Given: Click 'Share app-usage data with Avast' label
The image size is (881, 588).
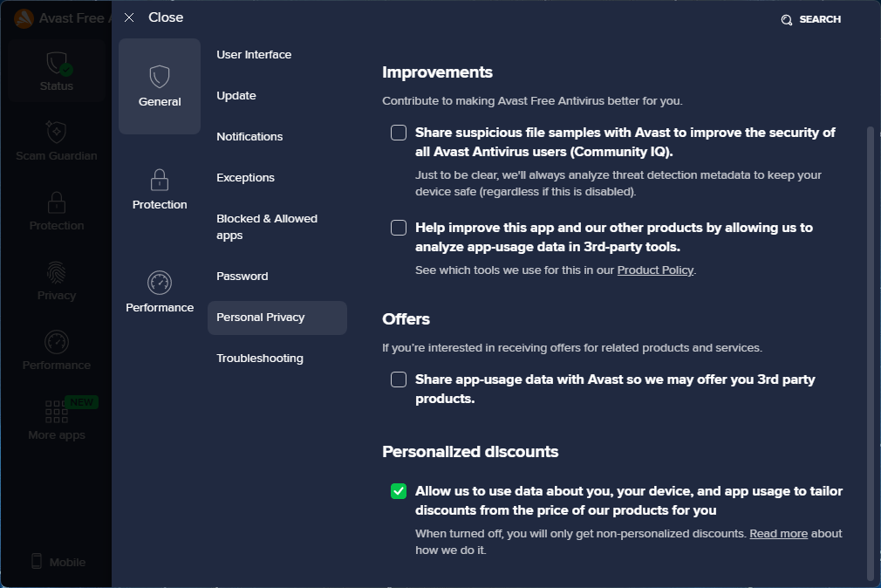Looking at the screenshot, I should (x=615, y=389).
